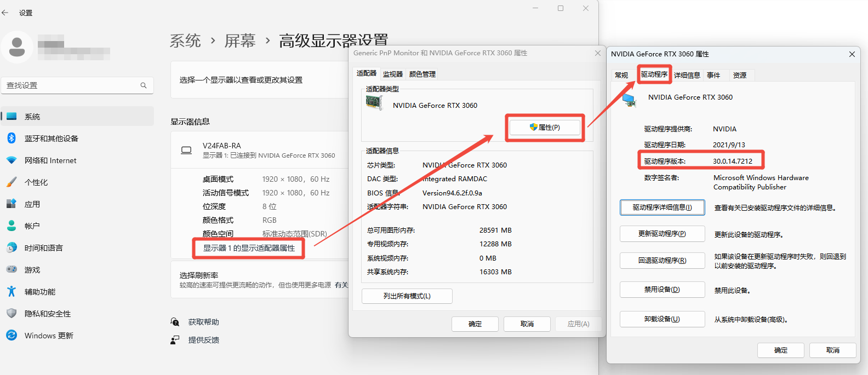Click the search magnifier icon in settings
The image size is (868, 375).
pos(144,85)
